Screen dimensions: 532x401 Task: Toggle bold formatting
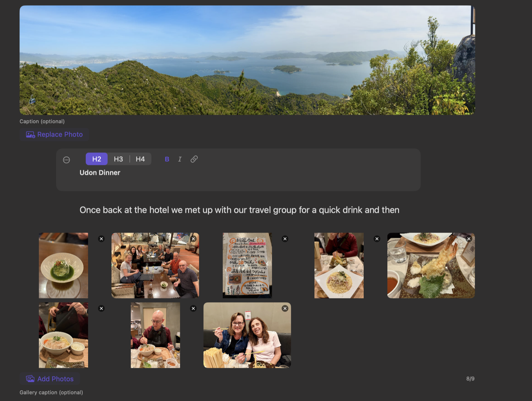[x=167, y=159]
